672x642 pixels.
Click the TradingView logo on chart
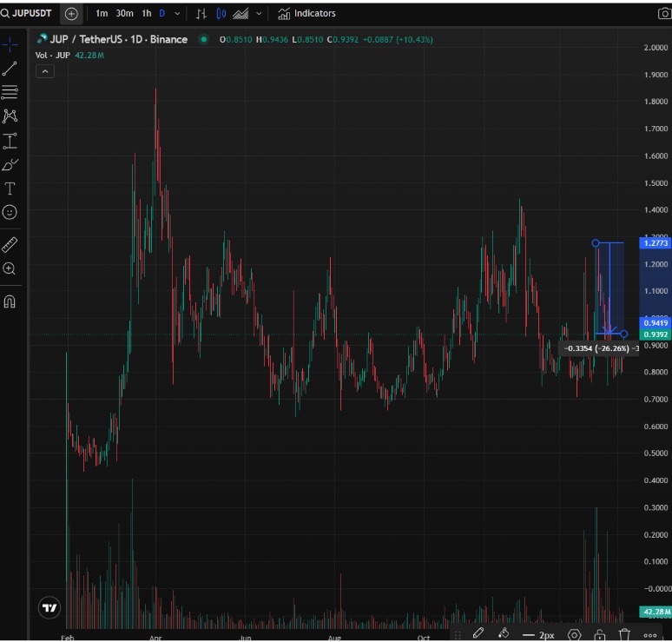(49, 608)
